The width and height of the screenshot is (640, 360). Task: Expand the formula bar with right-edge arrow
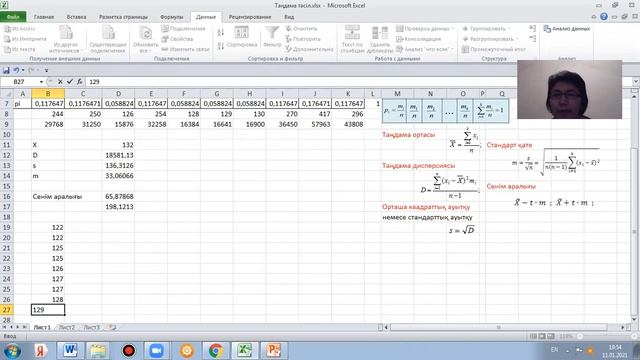[636, 82]
